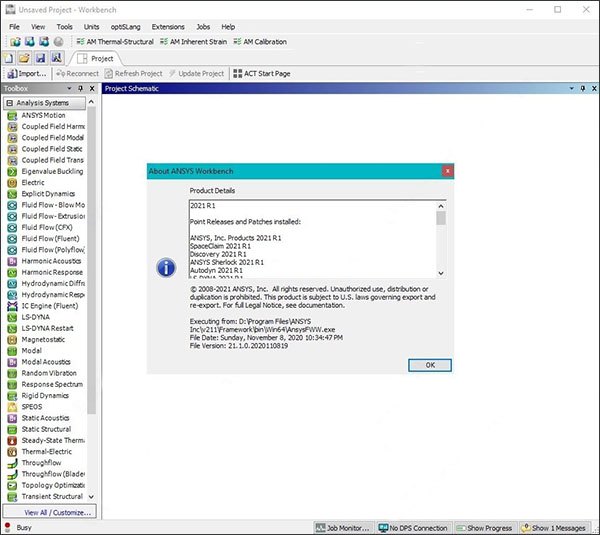Open the optiSLang menu
600x535 pixels.
coord(126,27)
